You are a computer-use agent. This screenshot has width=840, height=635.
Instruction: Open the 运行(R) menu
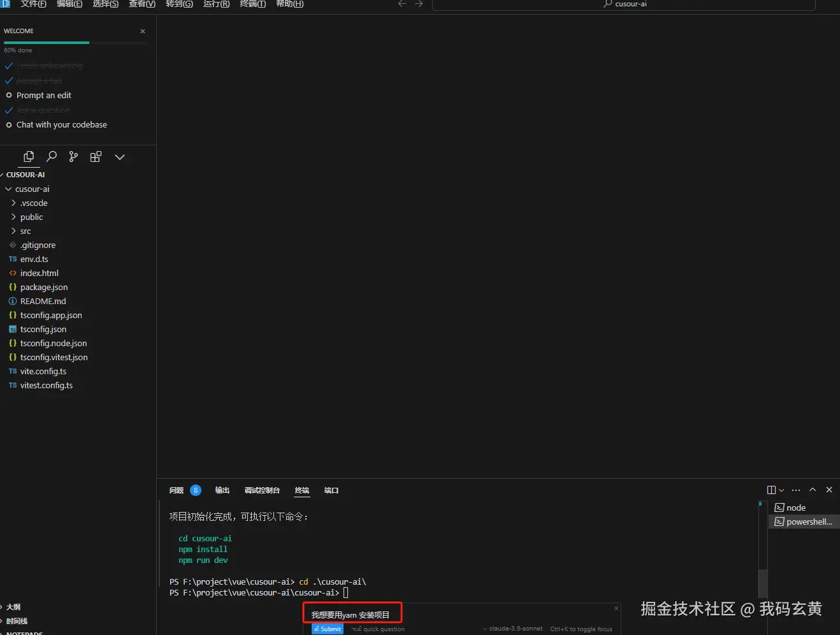click(216, 4)
